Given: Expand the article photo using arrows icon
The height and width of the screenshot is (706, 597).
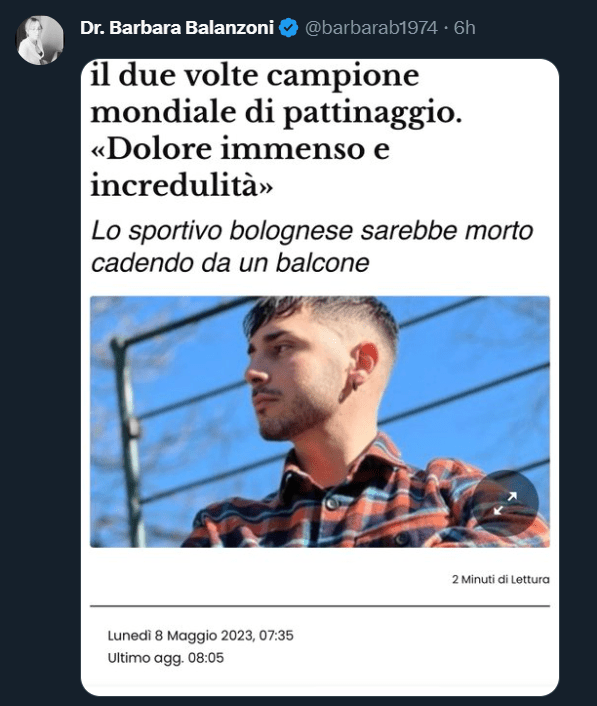Looking at the screenshot, I should 505,503.
